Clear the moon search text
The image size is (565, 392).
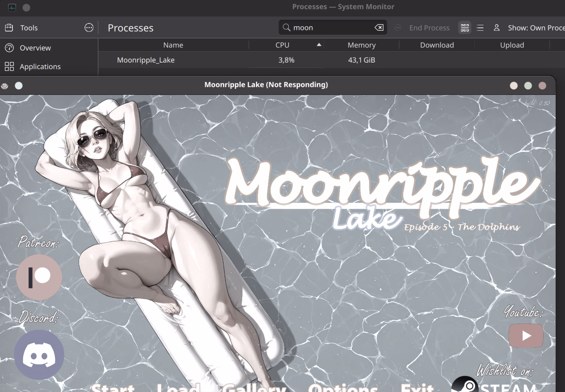coord(379,27)
